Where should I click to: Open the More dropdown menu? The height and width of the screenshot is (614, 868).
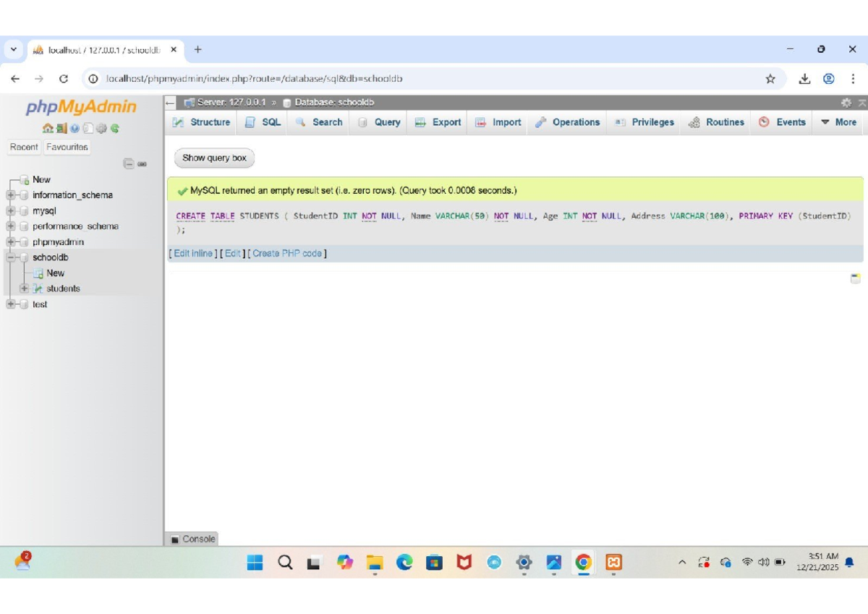(838, 122)
